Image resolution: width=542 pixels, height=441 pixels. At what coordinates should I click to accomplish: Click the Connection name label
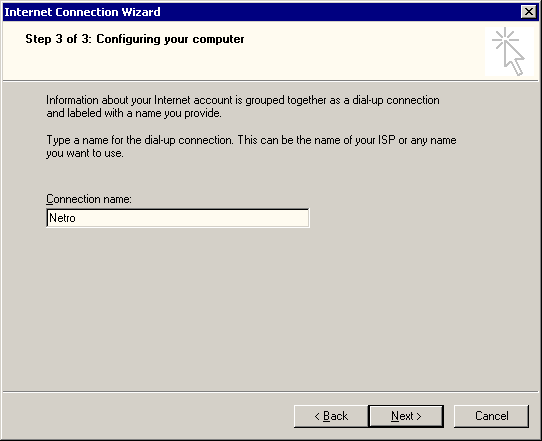point(89,199)
